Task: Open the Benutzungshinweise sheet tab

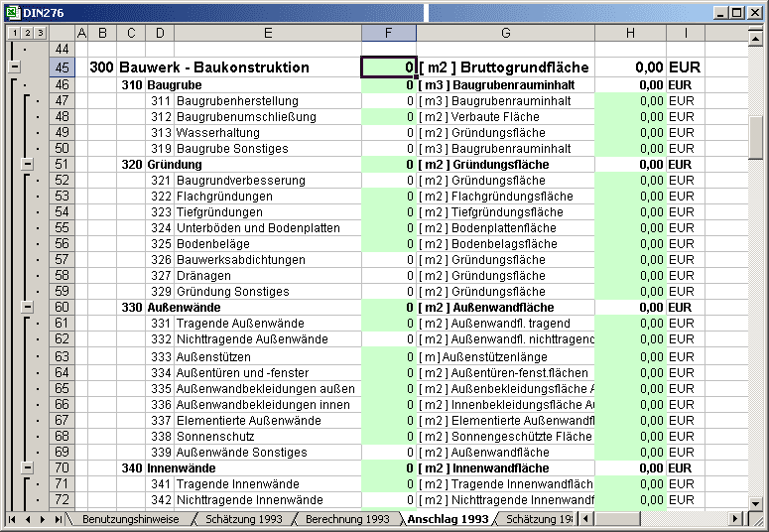Action: 129,519
